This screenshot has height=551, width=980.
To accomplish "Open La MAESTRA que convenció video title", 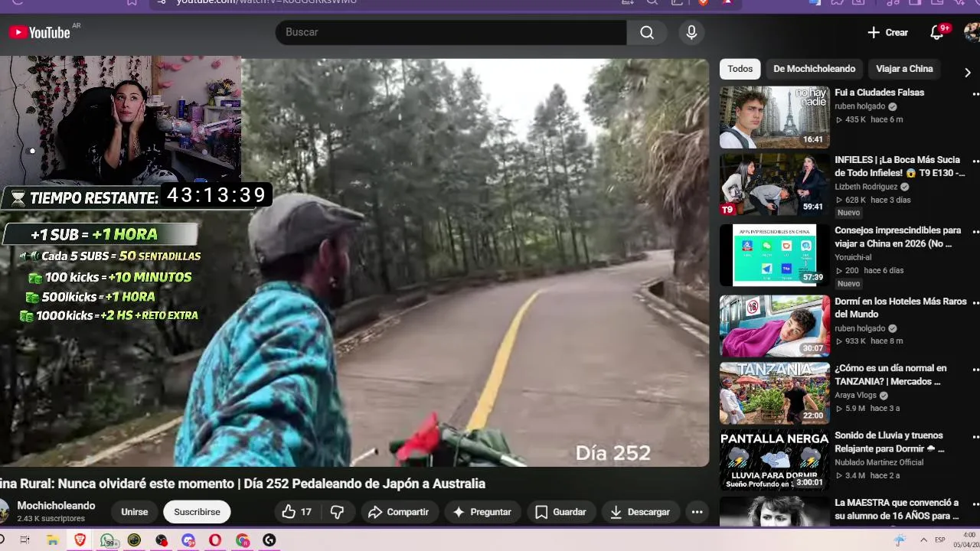I will (897, 509).
